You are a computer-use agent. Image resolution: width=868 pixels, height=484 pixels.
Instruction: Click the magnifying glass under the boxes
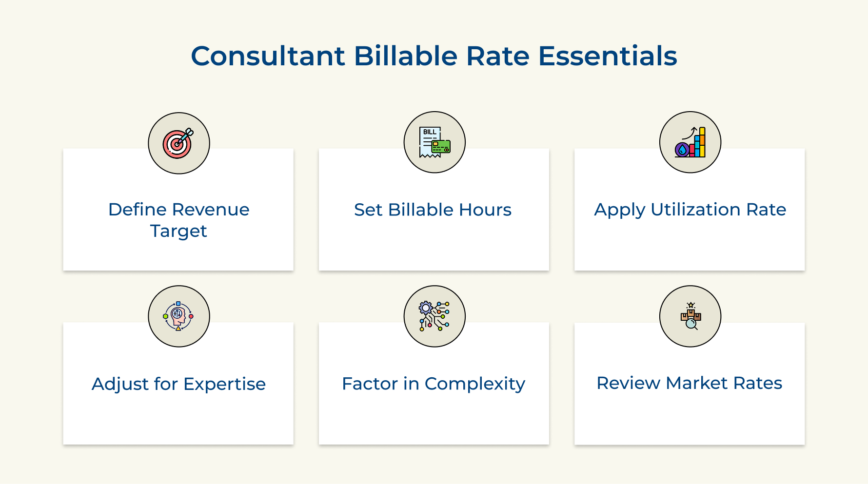pyautogui.click(x=691, y=324)
